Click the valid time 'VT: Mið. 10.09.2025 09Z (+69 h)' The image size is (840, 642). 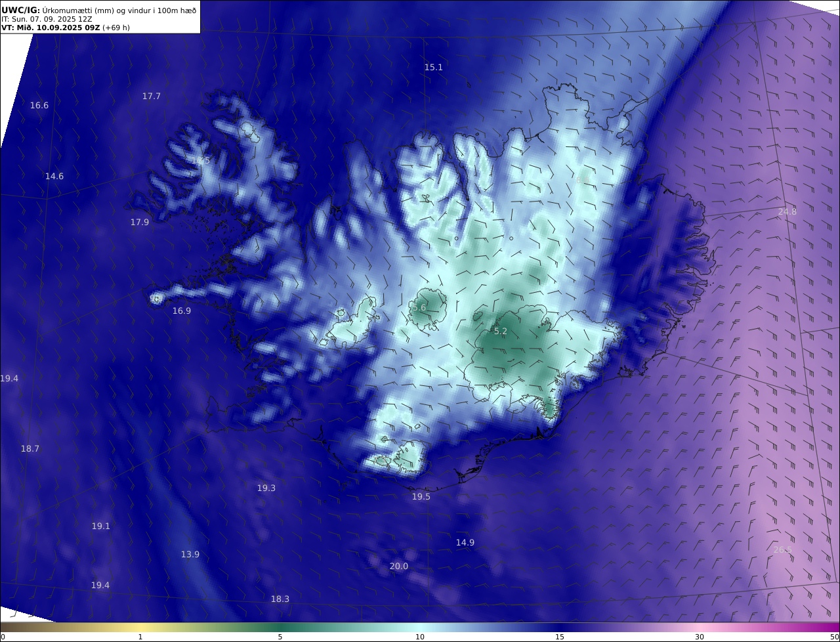coord(65,28)
